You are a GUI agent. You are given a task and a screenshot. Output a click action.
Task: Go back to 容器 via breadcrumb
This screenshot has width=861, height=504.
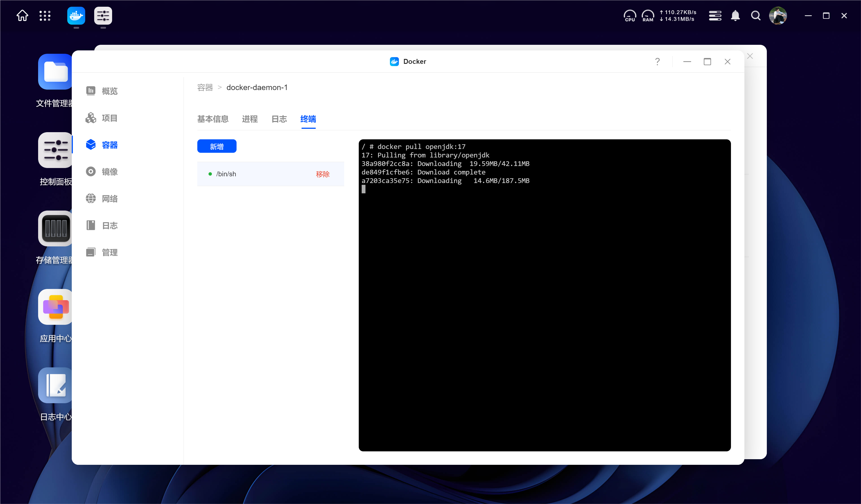(x=205, y=87)
